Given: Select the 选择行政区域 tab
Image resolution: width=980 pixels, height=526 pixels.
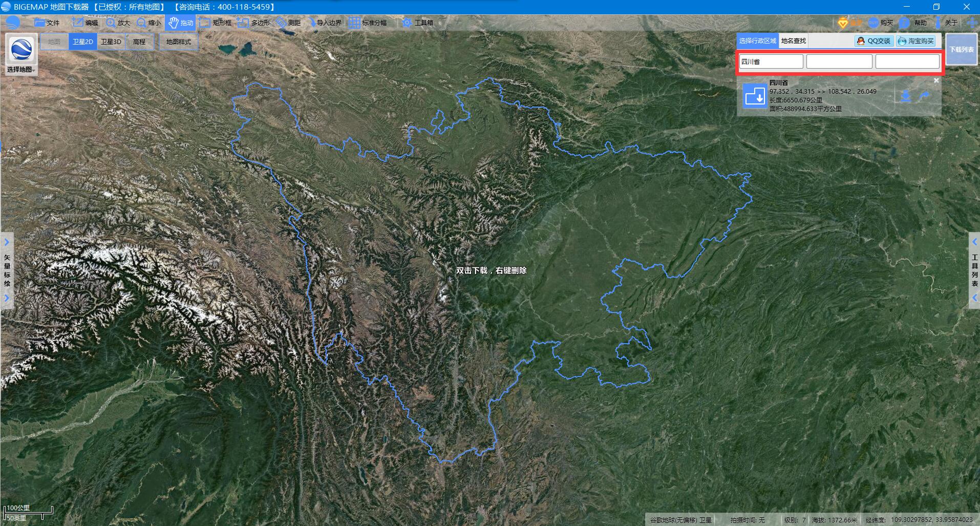Looking at the screenshot, I should coord(758,41).
